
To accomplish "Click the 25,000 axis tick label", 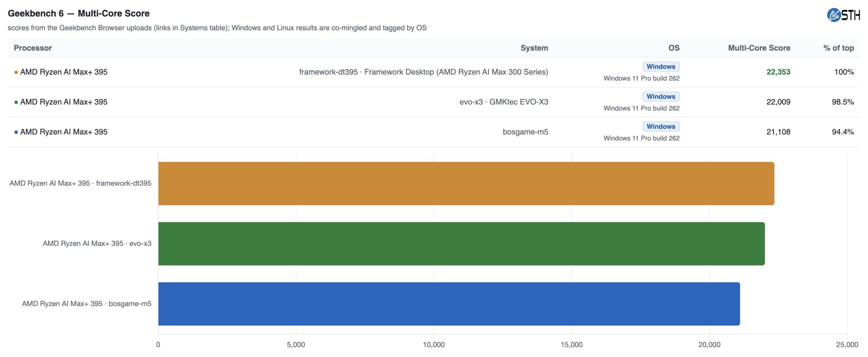I will [847, 345].
